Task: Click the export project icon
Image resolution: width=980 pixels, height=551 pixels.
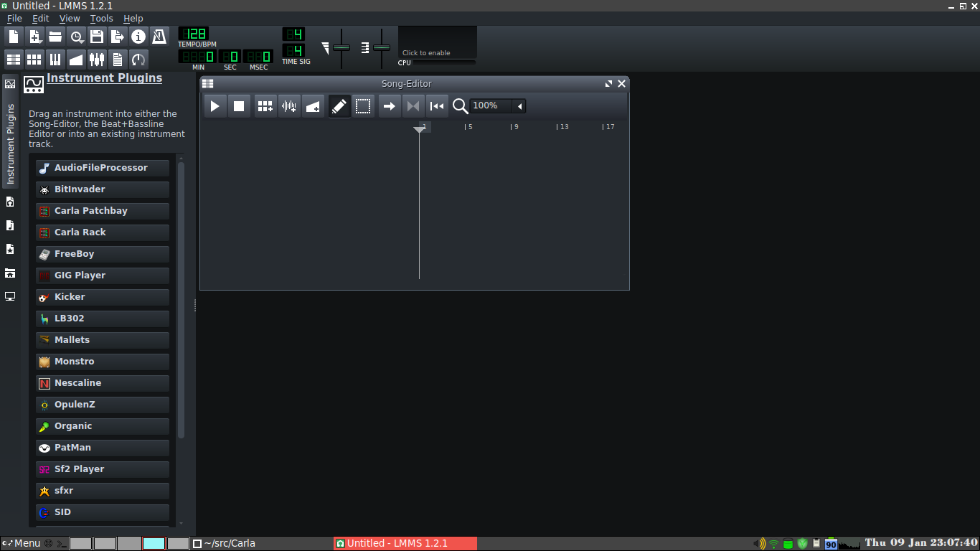Action: tap(118, 37)
